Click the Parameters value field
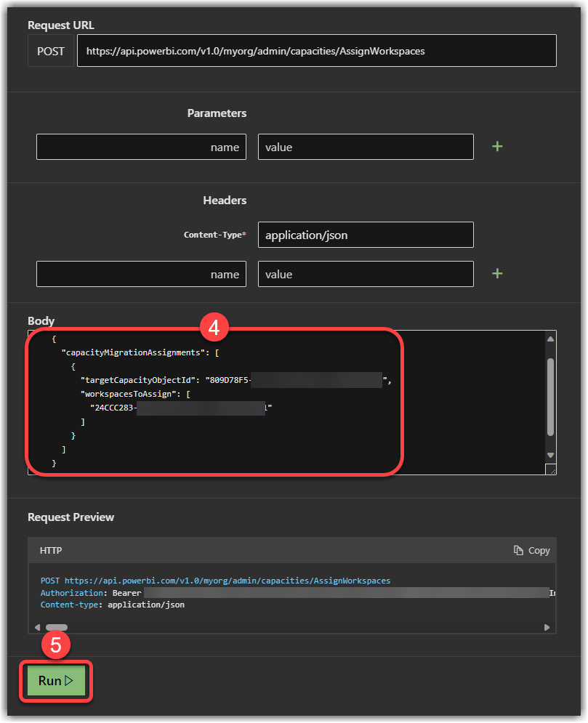 pos(365,147)
